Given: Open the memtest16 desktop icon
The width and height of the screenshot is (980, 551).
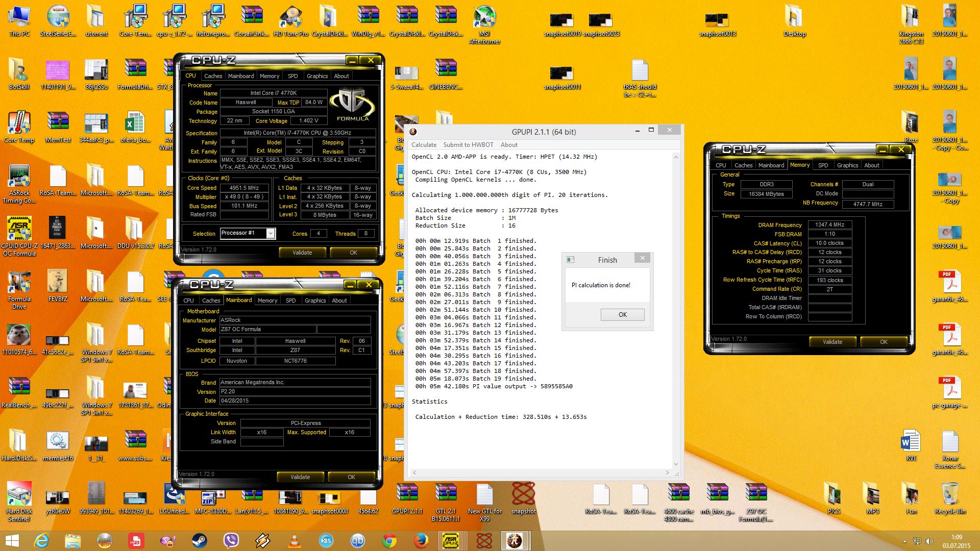Looking at the screenshot, I should (58, 445).
